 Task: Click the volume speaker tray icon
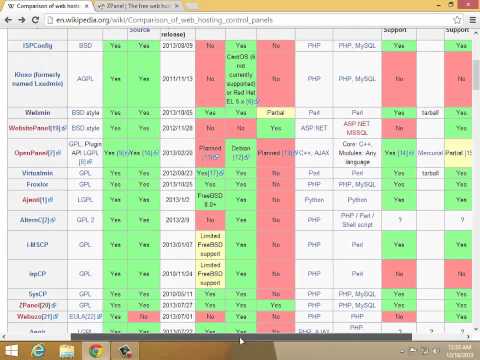pyautogui.click(x=437, y=350)
